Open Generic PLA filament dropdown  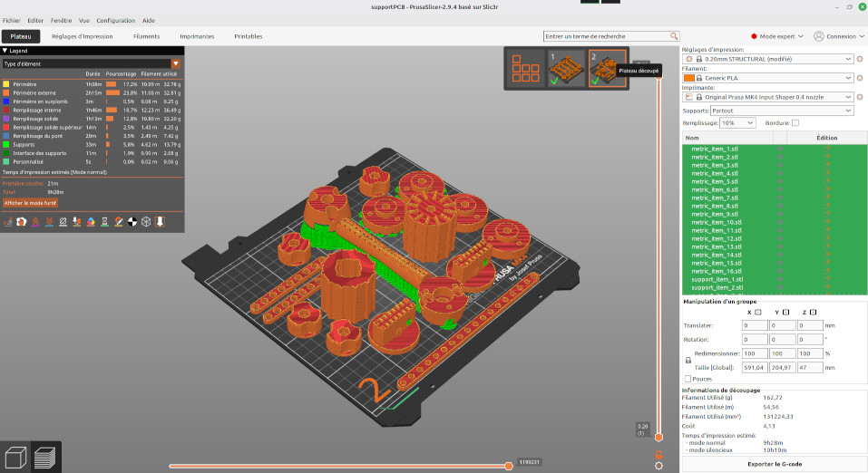pos(768,78)
